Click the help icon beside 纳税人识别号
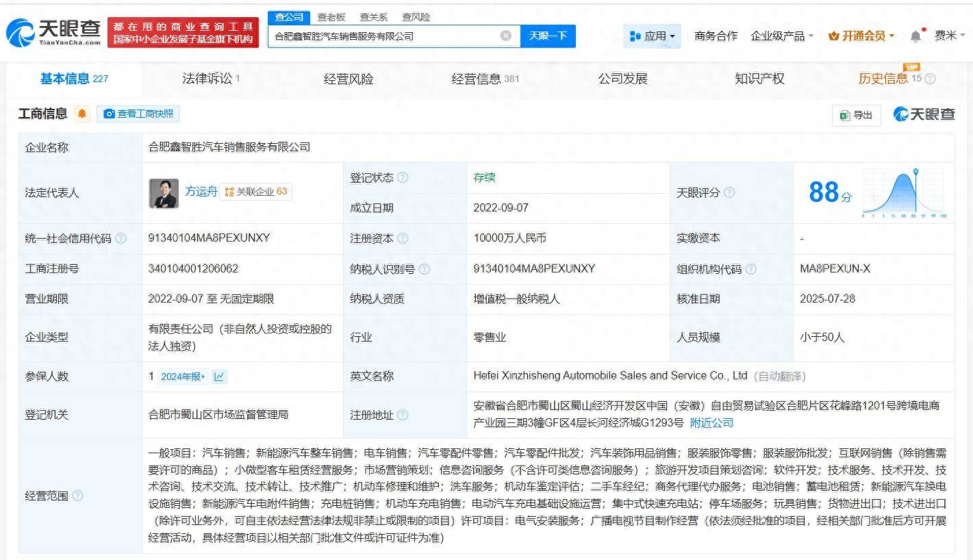973x560 pixels. click(x=425, y=269)
